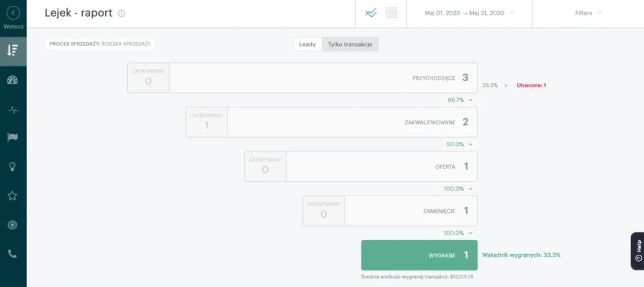Click the Utracone: 1 link
Image resolution: width=644 pixels, height=287 pixels.
(x=531, y=85)
